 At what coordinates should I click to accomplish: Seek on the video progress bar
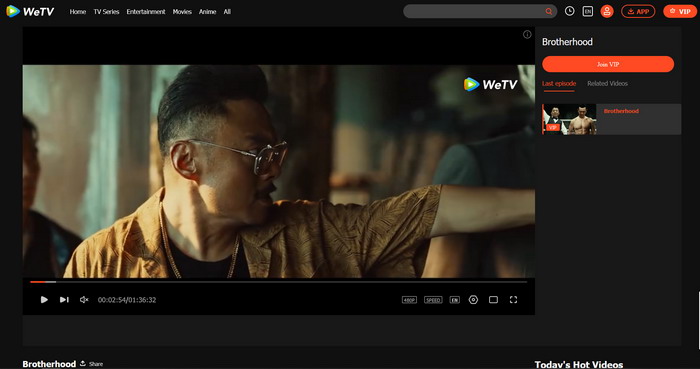pos(279,282)
